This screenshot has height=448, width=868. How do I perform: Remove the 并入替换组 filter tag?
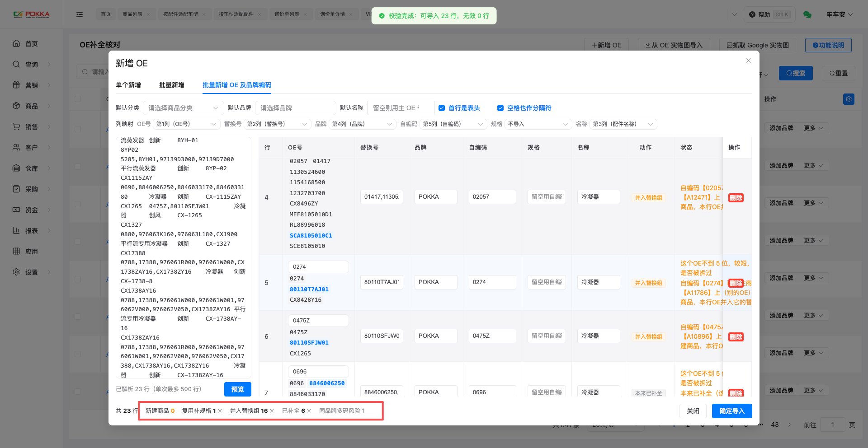coord(272,411)
